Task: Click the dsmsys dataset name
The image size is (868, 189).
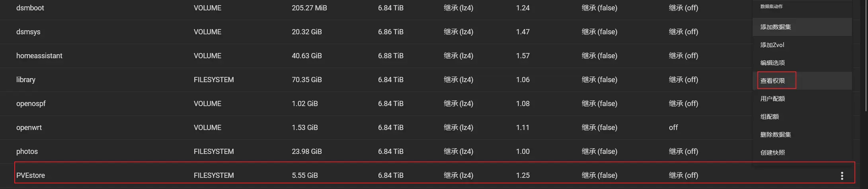Action: coord(28,32)
